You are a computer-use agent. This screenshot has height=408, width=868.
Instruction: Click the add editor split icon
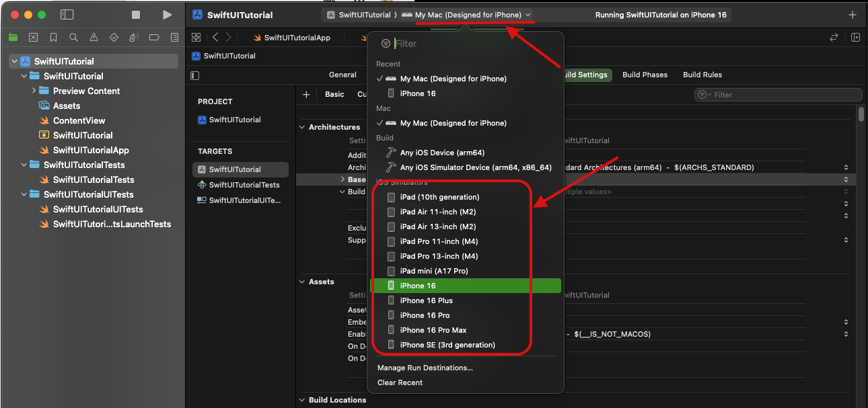855,38
